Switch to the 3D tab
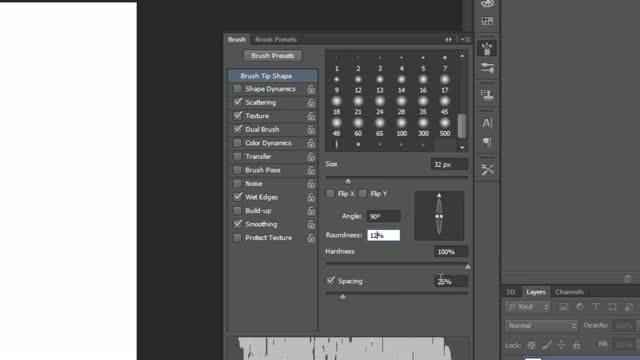The width and height of the screenshot is (640, 360). pos(511,292)
